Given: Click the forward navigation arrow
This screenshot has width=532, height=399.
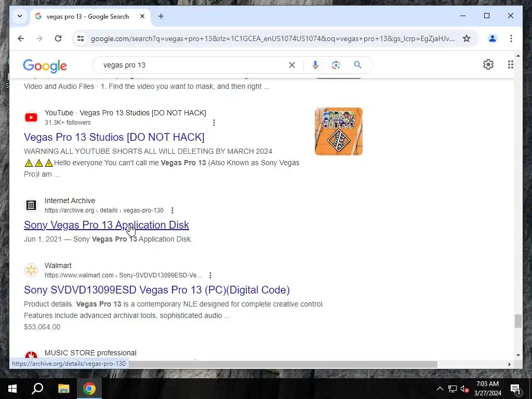Looking at the screenshot, I should pos(39,38).
